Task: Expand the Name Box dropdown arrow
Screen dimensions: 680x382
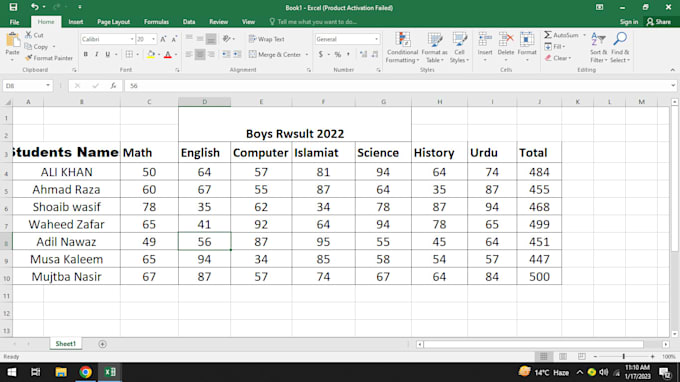Action: [x=48, y=85]
